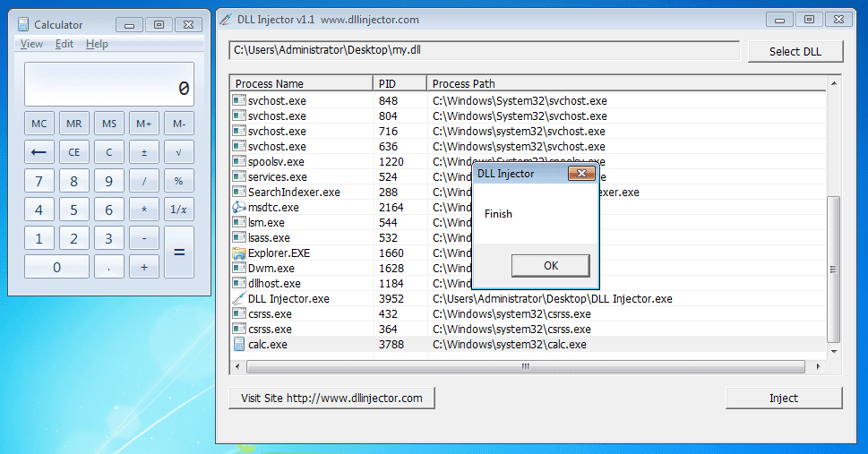Click the Explorer.EXE folder icon
Viewport: 868px width, 454px height.
point(238,253)
